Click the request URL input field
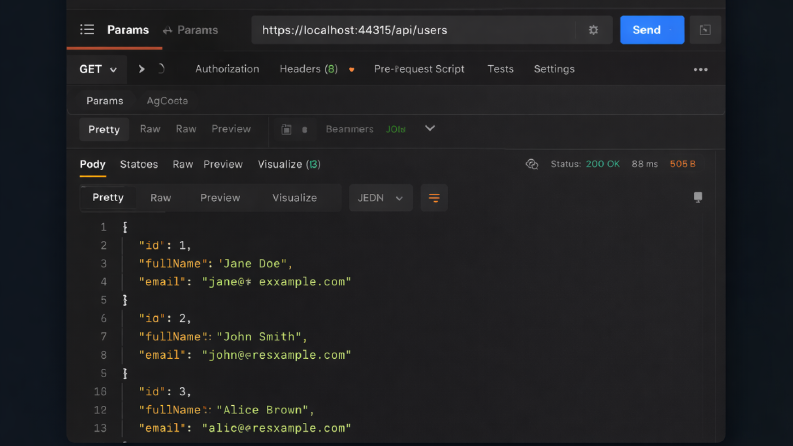This screenshot has height=446, width=793. pyautogui.click(x=413, y=30)
